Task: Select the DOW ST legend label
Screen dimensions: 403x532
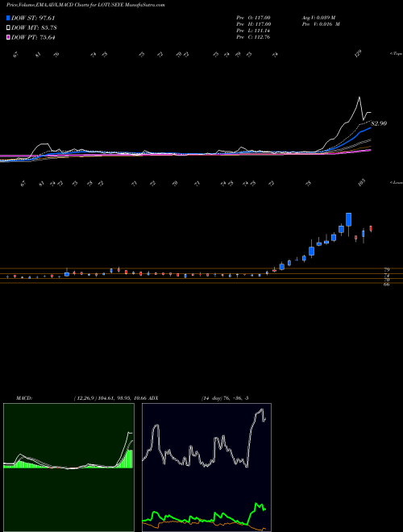Action: [x=33, y=19]
